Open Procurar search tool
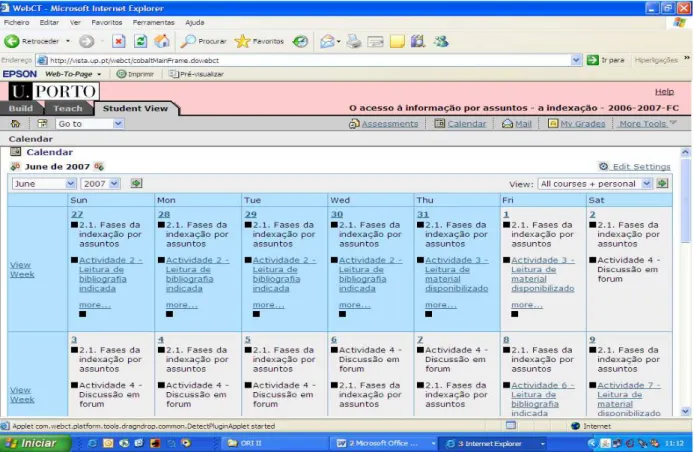The width and height of the screenshot is (694, 452). click(203, 41)
